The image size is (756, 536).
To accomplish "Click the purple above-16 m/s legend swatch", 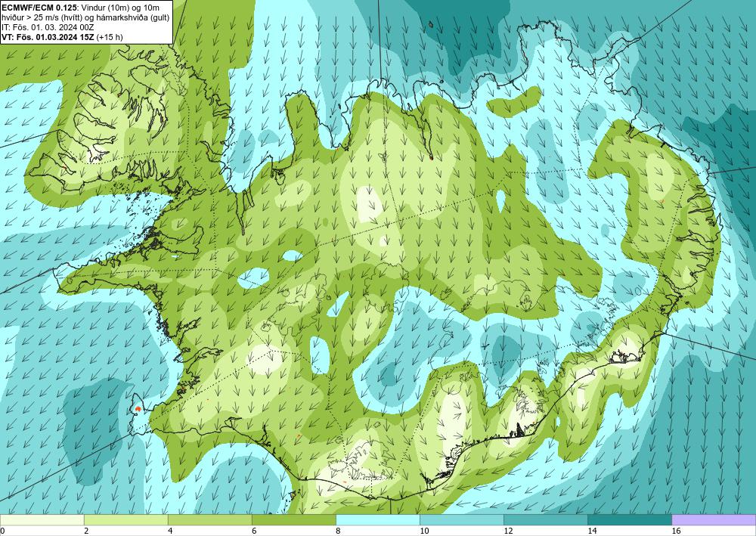I will 714,520.
